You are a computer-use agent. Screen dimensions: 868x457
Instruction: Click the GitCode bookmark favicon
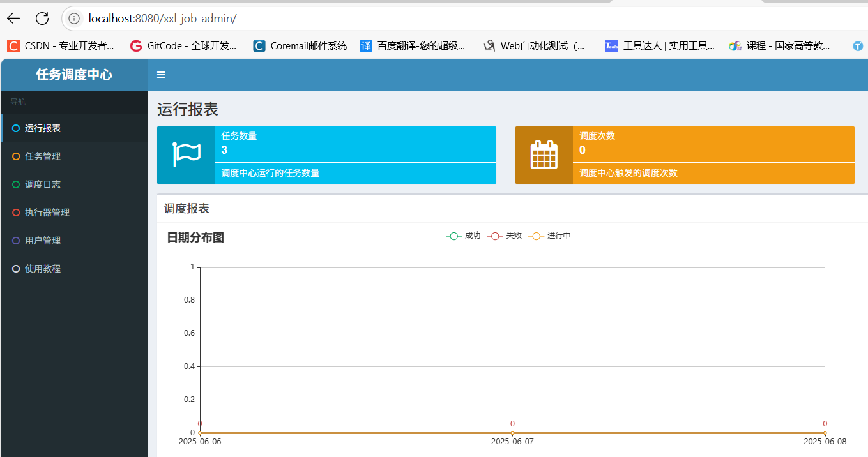[x=135, y=46]
